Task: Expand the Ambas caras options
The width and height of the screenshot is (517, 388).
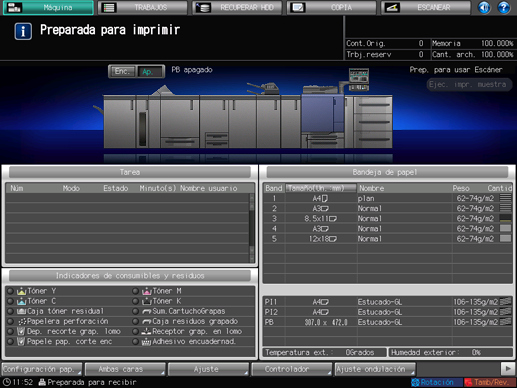Action: coord(125,369)
